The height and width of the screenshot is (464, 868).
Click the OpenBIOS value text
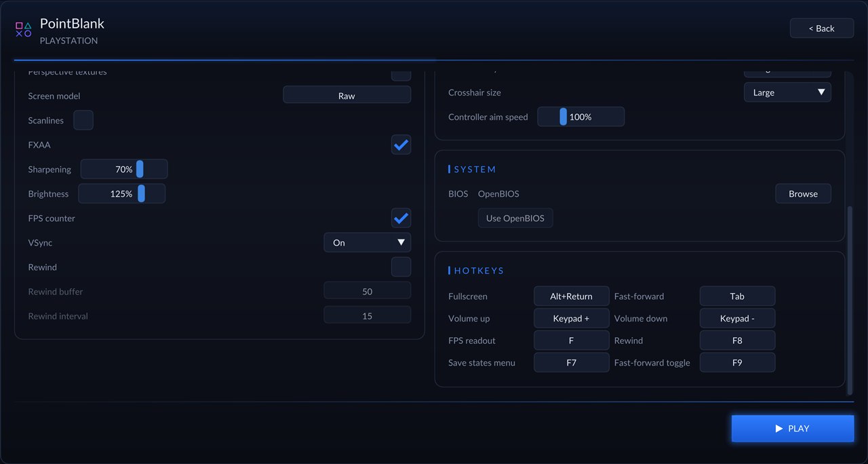pyautogui.click(x=498, y=193)
